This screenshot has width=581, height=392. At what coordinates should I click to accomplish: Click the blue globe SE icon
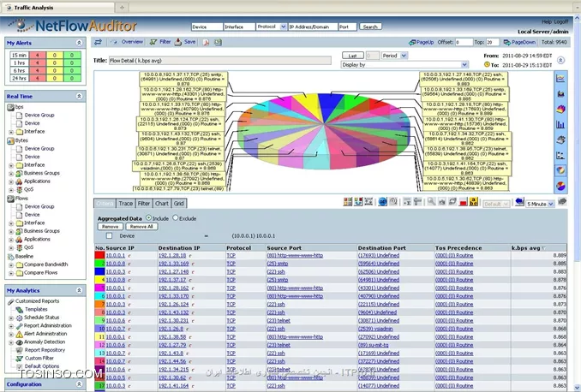[382, 202]
